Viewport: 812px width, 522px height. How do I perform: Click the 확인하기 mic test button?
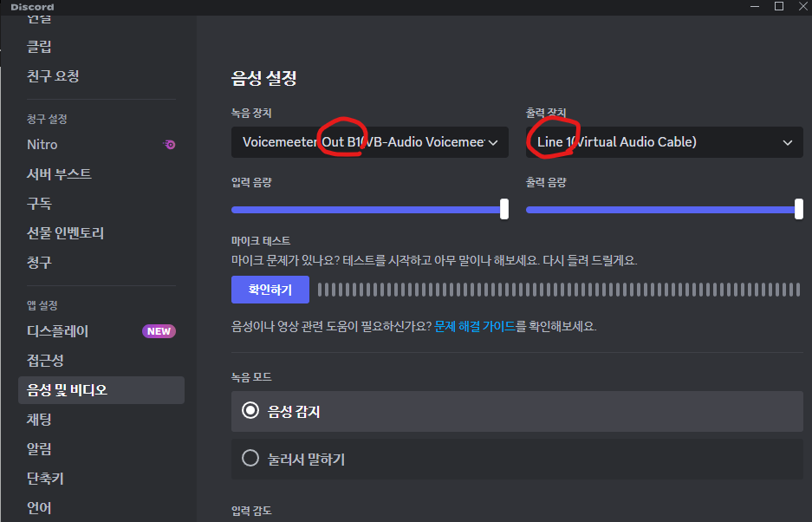270,290
